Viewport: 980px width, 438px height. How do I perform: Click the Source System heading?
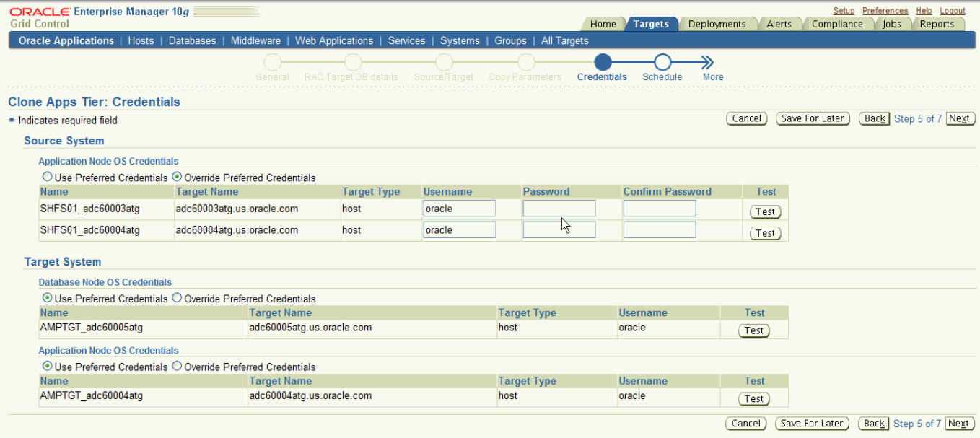point(64,141)
